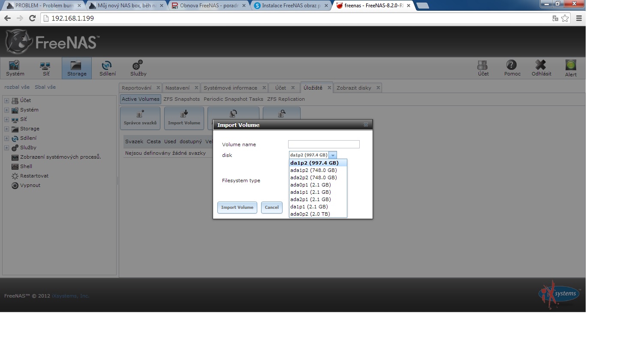Viewport: 644px width, 343px height.
Task: Open the ZFS Replication sub-tab
Action: coord(286,99)
